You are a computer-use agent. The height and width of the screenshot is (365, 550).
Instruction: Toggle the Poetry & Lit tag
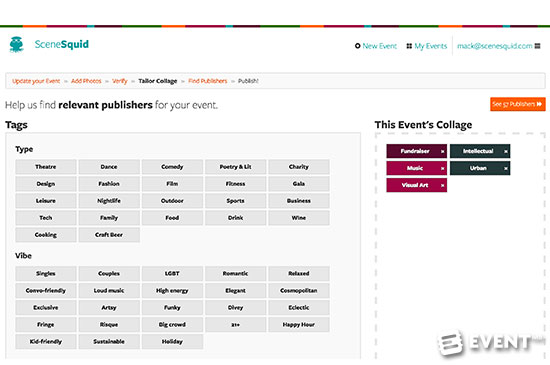pos(235,167)
